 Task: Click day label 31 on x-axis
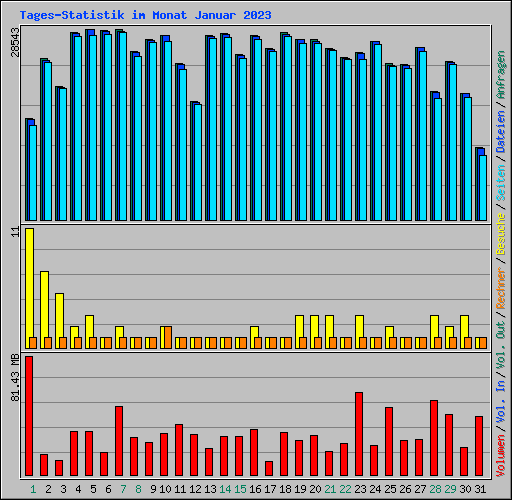point(480,489)
